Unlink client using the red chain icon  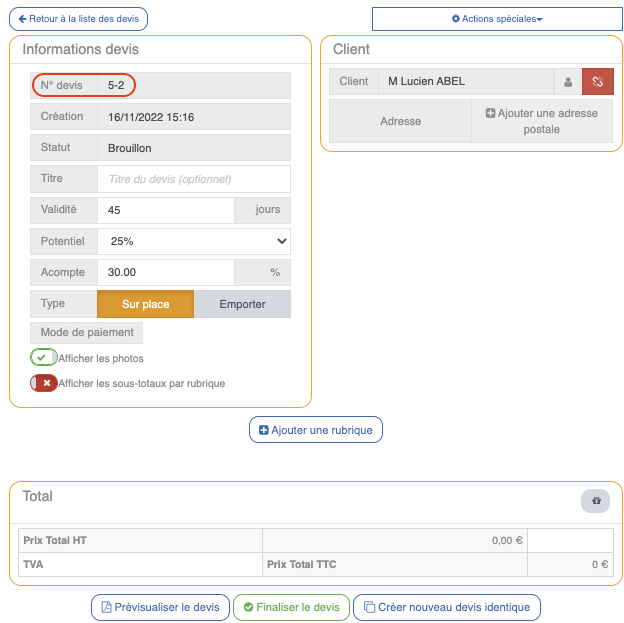click(x=598, y=82)
